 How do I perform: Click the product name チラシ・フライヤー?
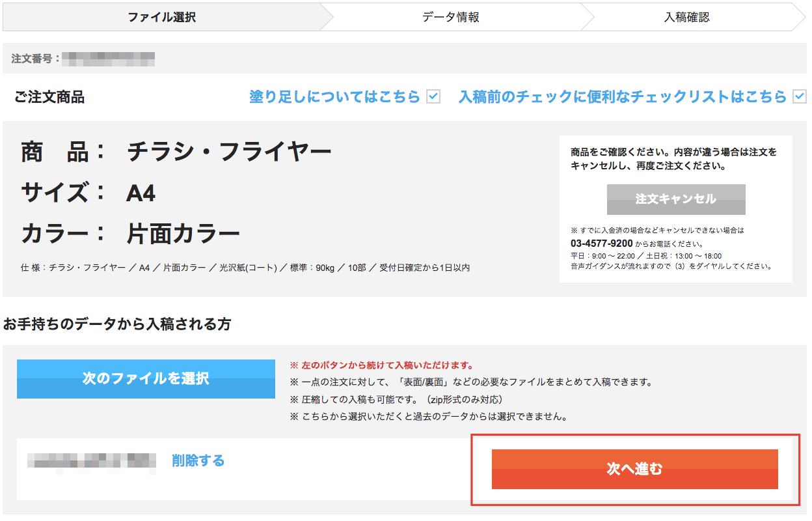(x=229, y=153)
